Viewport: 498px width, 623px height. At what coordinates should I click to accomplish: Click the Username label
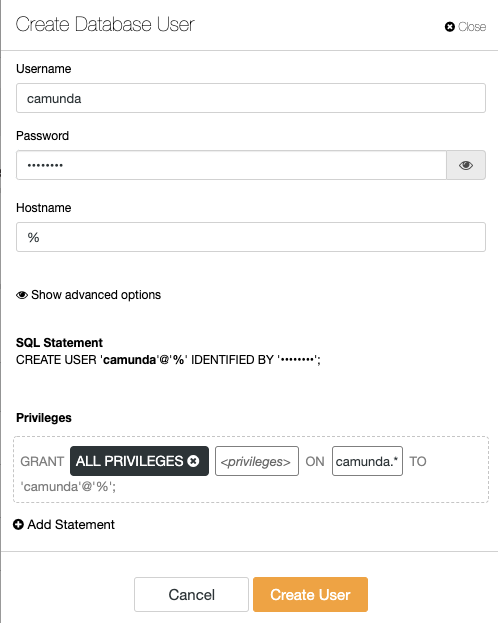(x=44, y=69)
